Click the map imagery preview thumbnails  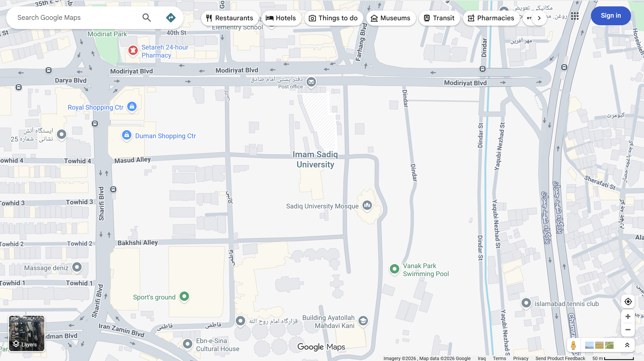tap(599, 345)
